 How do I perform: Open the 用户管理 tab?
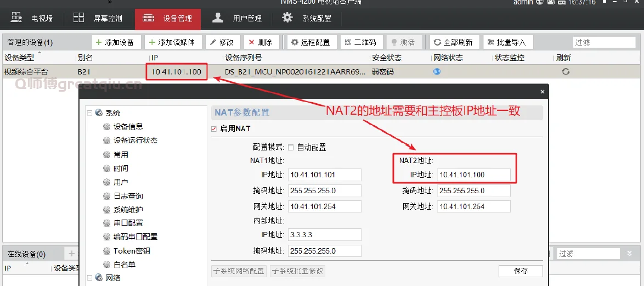pyautogui.click(x=238, y=19)
